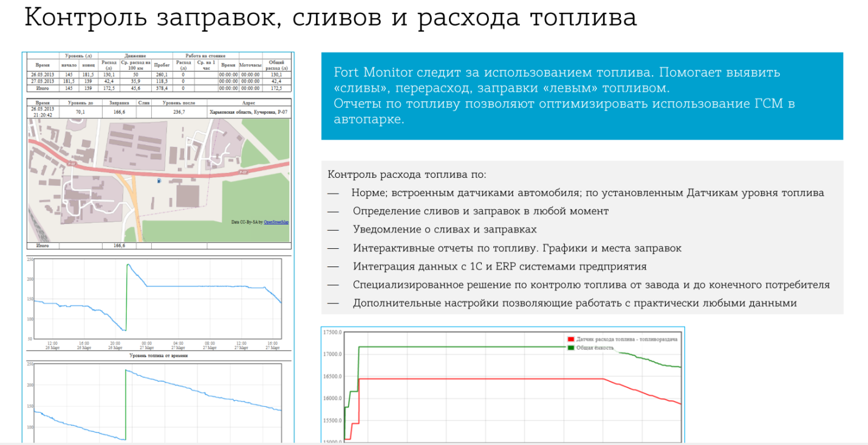Click the 'Адрес' column header

click(249, 103)
